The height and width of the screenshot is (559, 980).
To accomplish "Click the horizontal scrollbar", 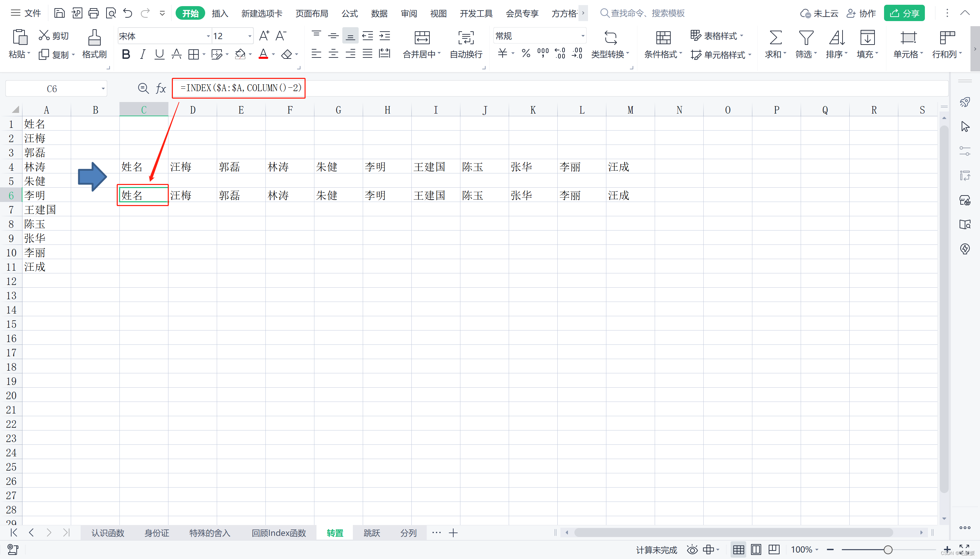I will point(733,532).
